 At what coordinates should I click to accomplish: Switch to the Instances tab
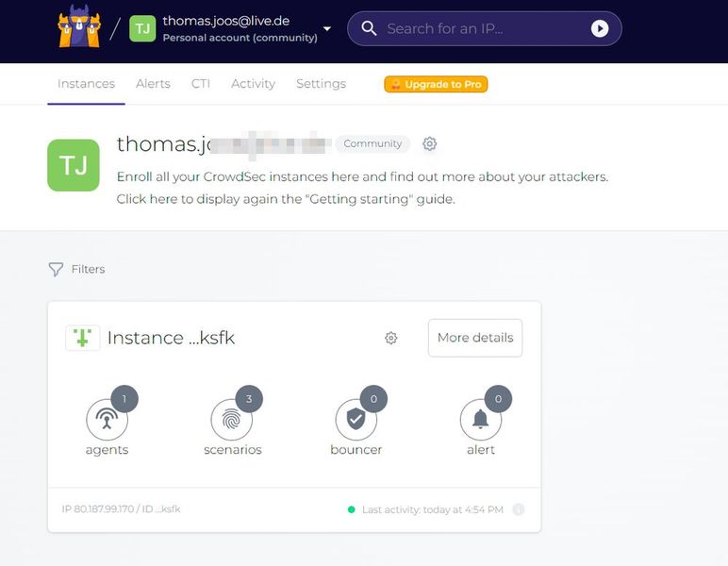tap(86, 84)
